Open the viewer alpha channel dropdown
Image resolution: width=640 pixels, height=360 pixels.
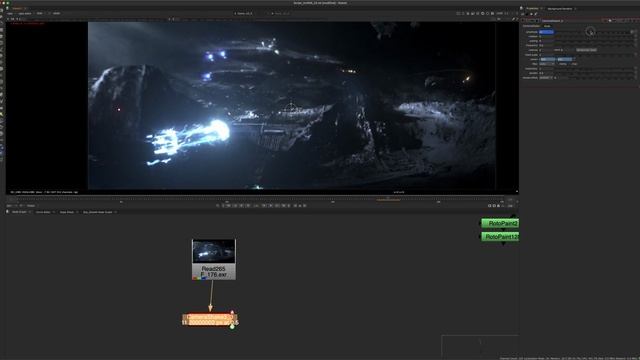25,13
